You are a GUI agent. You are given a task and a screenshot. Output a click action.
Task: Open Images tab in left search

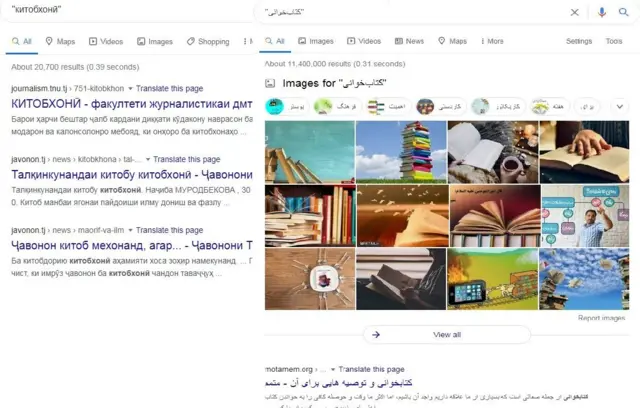pyautogui.click(x=155, y=42)
